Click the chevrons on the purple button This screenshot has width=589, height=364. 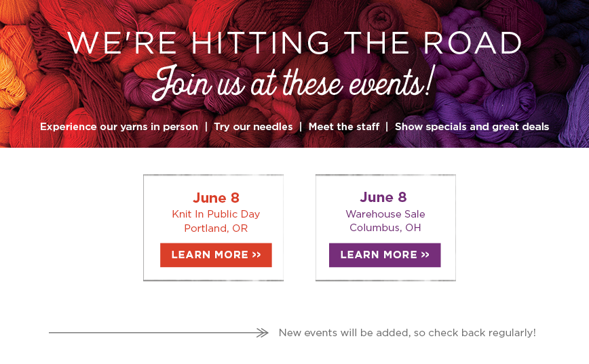[425, 255]
